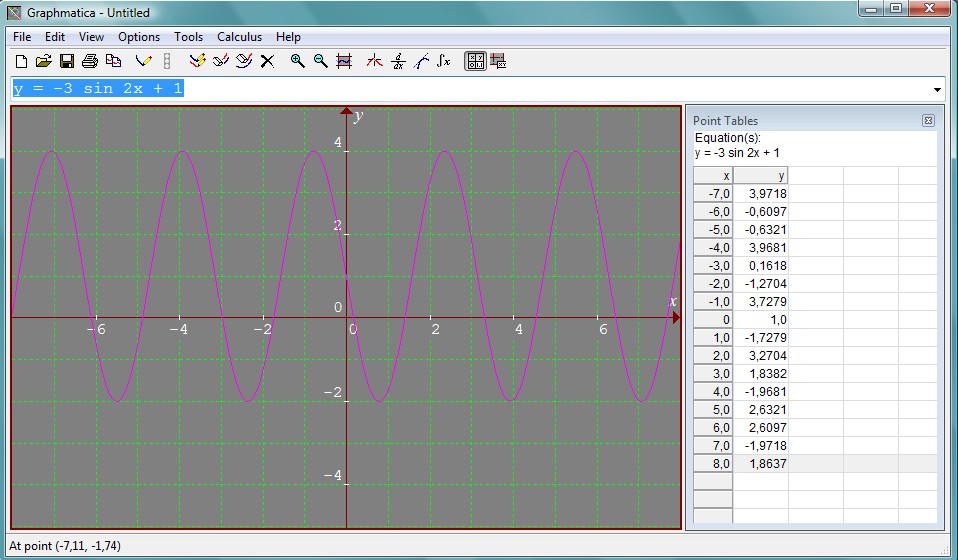
Task: Toggle the Point Tables panel toolbar button
Action: [476, 61]
